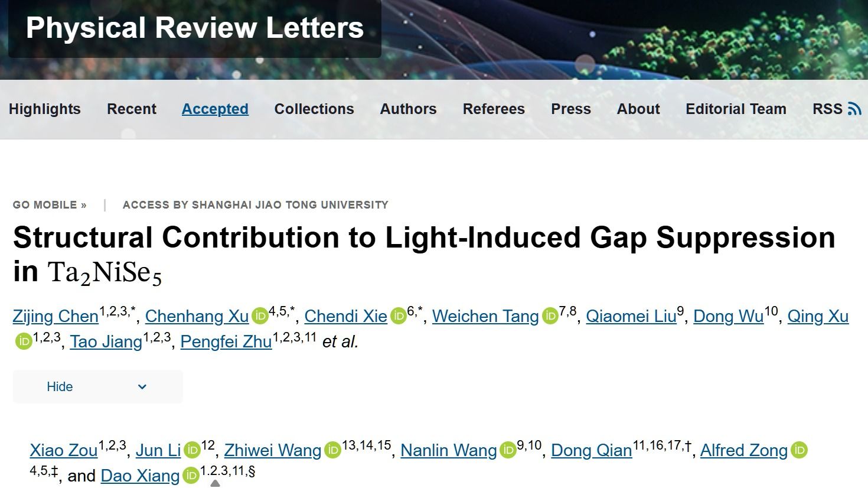Screen dimensions: 868x488
Task: Open Chendi Xie's ORCID iD icon
Action: (398, 316)
